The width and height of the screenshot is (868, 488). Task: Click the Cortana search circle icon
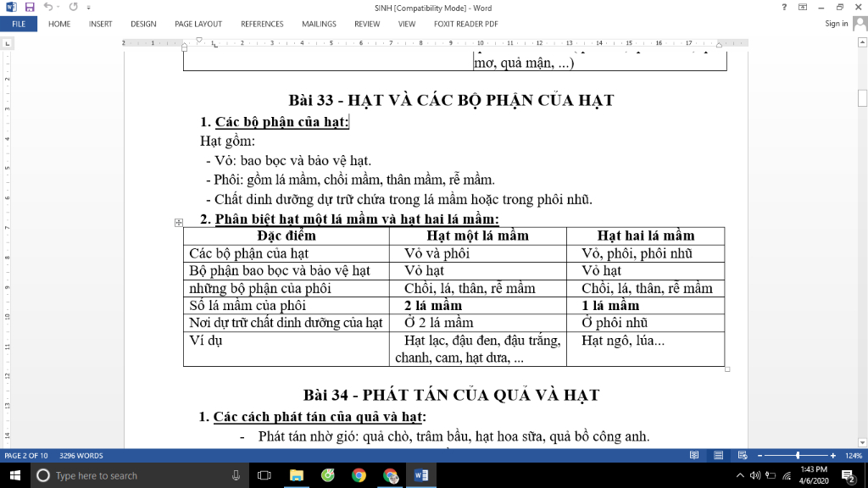pyautogui.click(x=43, y=475)
